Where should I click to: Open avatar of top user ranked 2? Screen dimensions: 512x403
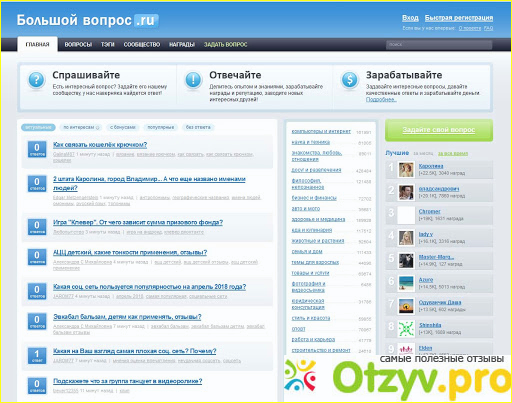[406, 192]
